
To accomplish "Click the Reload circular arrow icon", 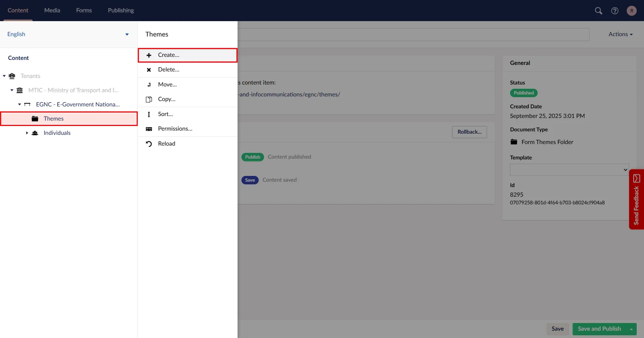I will pyautogui.click(x=149, y=144).
